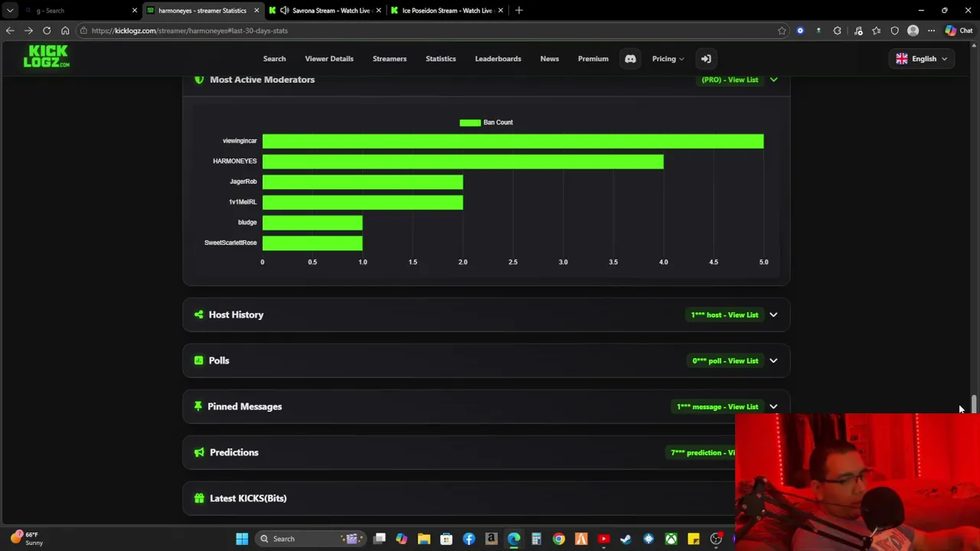Click the 1*** host - View List link
Viewport: 980px width, 551px height.
[724, 315]
